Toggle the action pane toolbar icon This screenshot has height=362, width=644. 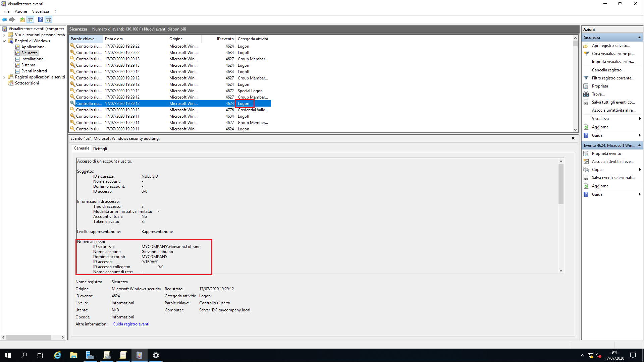point(49,19)
